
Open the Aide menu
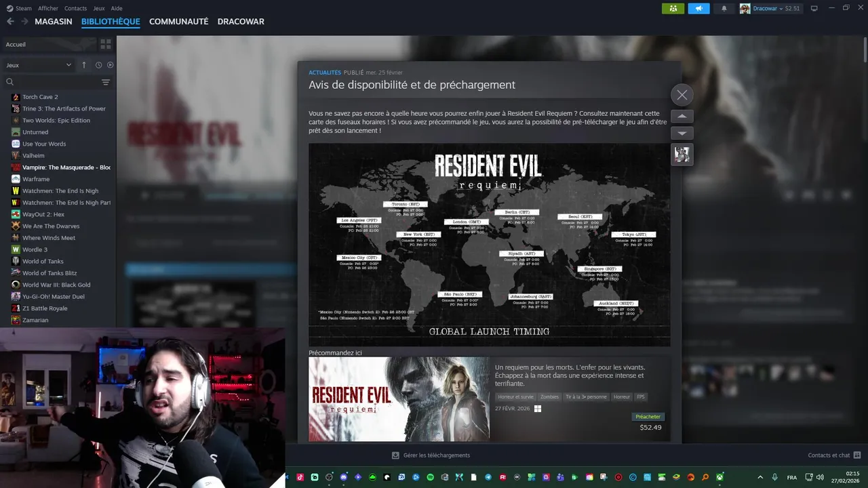[x=117, y=8]
